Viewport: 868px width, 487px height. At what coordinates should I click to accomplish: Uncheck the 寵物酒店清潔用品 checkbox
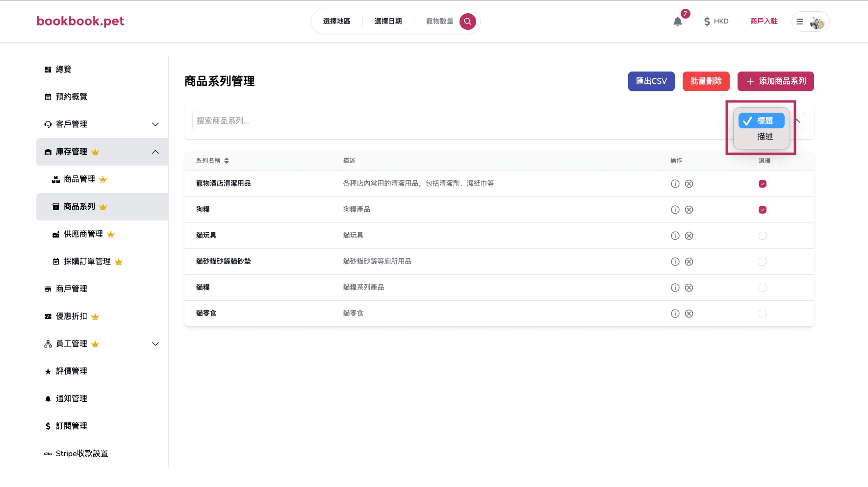pyautogui.click(x=763, y=184)
